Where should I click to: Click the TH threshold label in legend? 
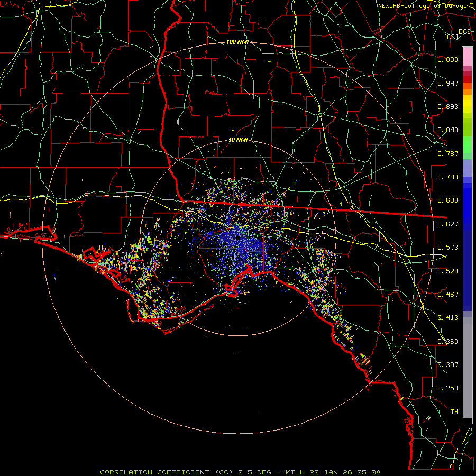coord(454,412)
